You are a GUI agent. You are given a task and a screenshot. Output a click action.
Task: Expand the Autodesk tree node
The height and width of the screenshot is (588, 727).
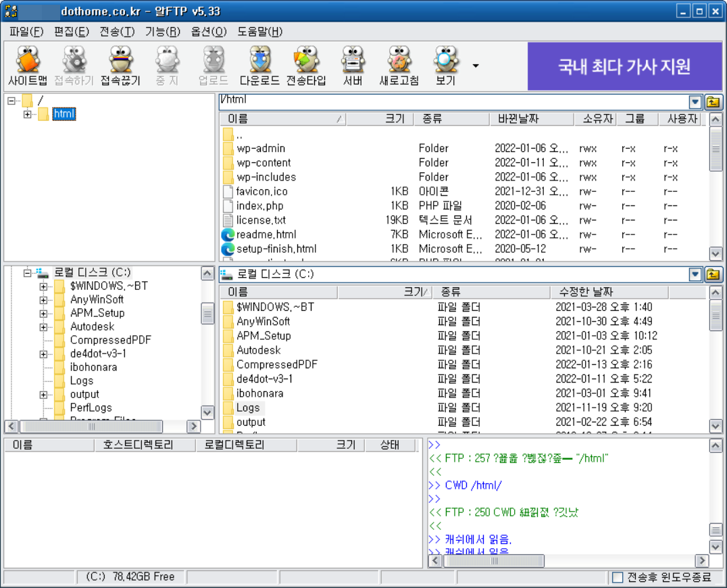(43, 327)
